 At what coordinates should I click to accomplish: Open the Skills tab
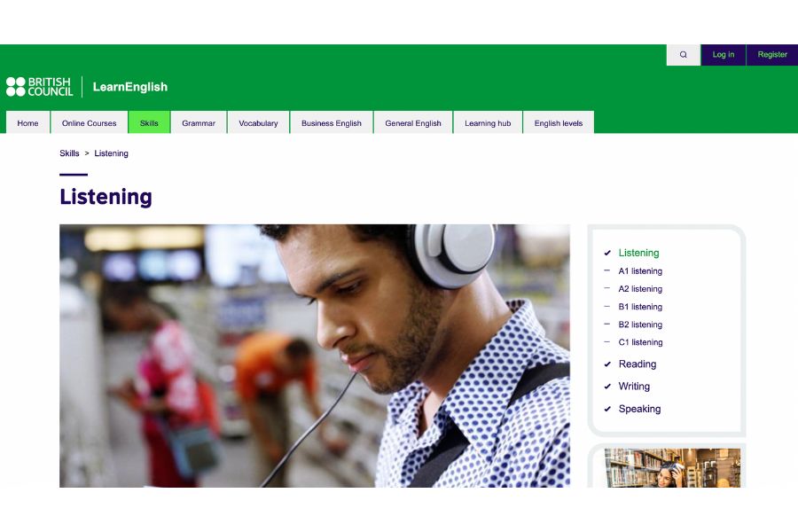pos(149,122)
